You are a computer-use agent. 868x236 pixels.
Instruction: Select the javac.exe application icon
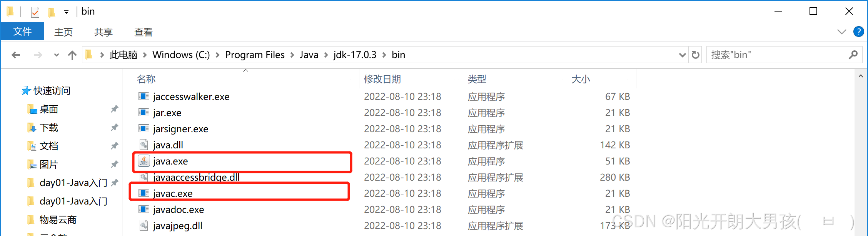[144, 193]
